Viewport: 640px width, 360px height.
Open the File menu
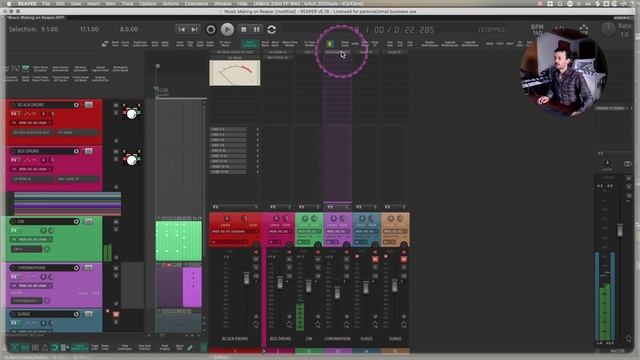pos(46,3)
